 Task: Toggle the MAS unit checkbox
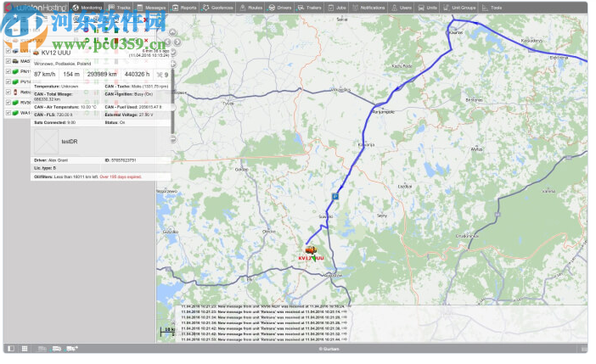pos(8,61)
